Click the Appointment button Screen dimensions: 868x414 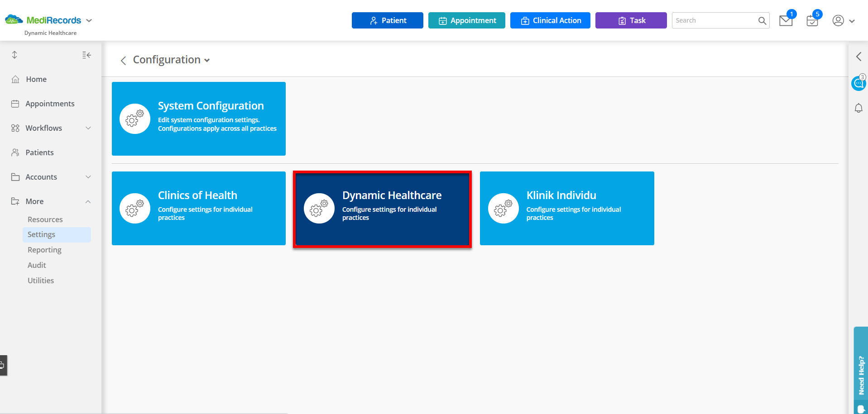(x=467, y=20)
